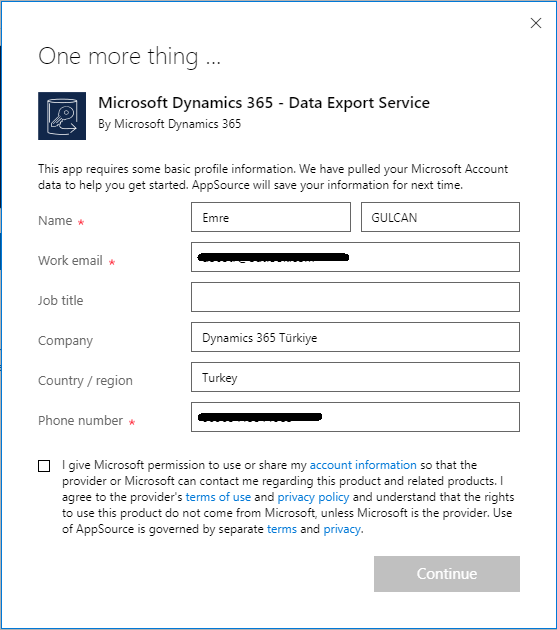
Task: Click the Continue button
Action: point(446,574)
